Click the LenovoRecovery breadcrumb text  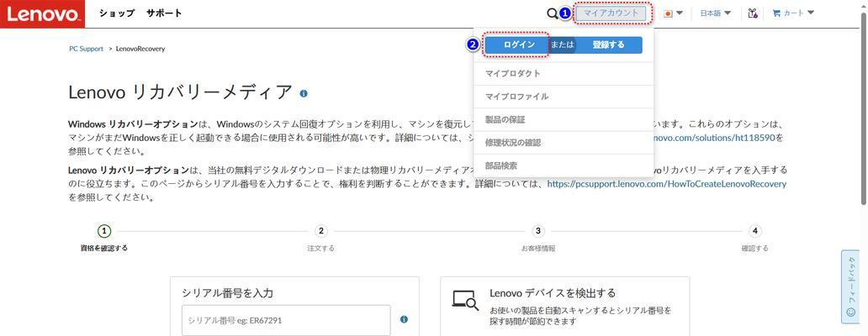[x=140, y=49]
